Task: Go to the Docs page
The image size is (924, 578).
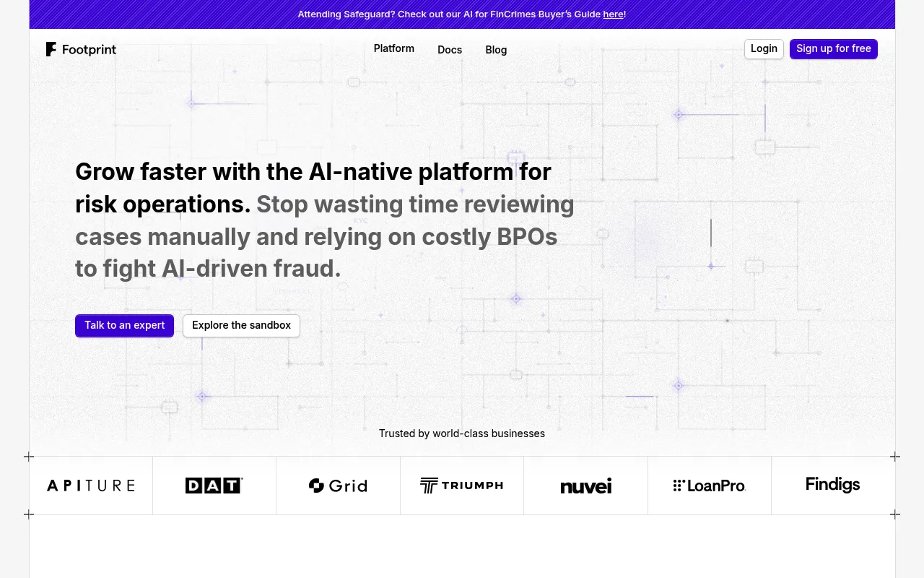Action: point(450,50)
